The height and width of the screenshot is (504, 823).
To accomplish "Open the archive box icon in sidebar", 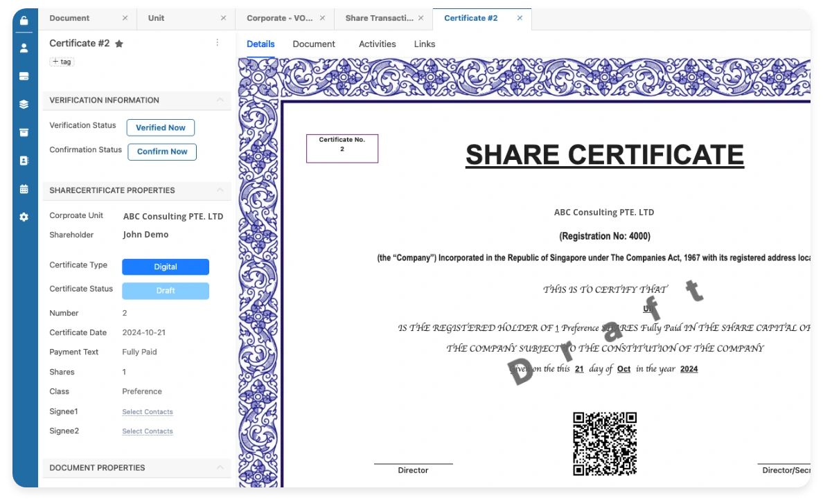I will [x=24, y=132].
